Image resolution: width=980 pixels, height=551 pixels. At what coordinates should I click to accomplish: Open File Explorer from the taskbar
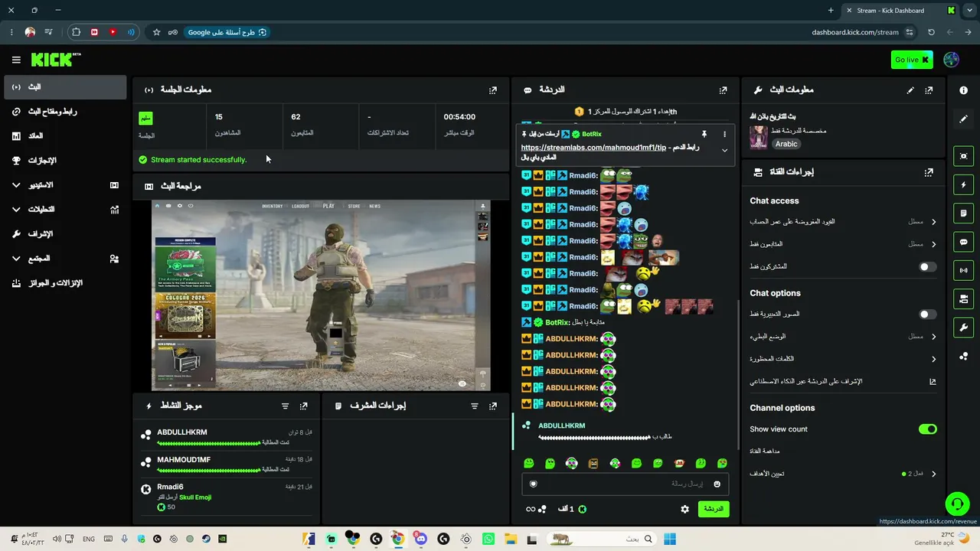(x=511, y=539)
